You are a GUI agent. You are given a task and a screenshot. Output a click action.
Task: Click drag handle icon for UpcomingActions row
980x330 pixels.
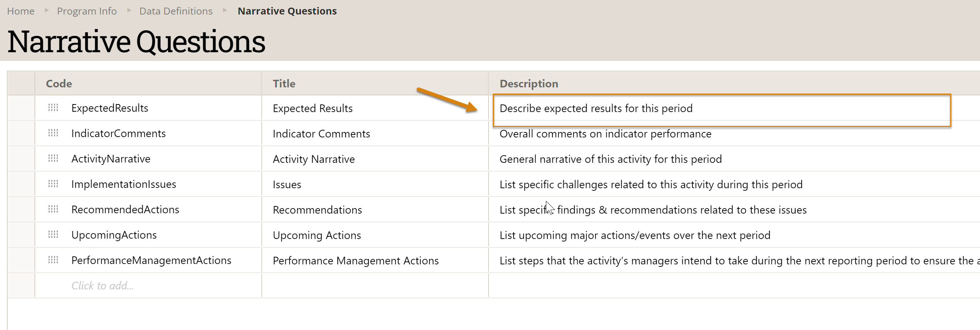[53, 235]
